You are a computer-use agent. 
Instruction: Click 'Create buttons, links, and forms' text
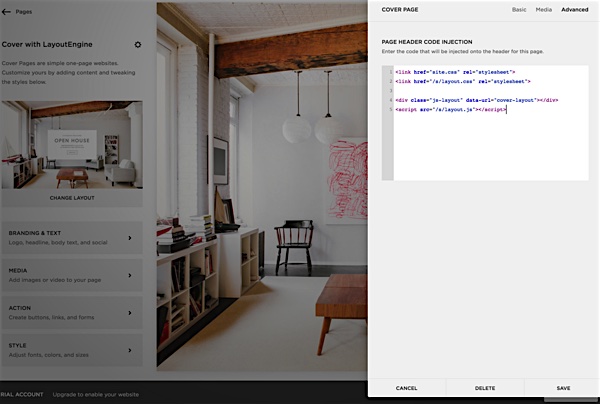pos(51,318)
